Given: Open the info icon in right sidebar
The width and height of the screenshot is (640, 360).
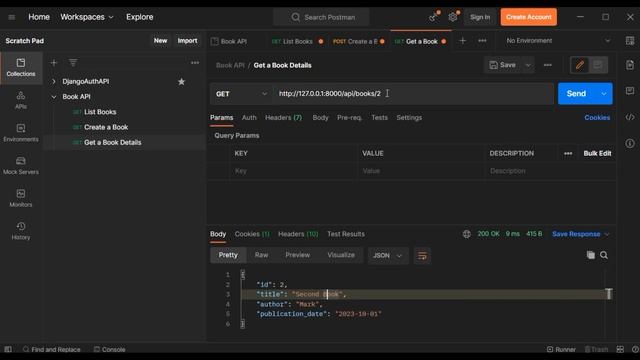Looking at the screenshot, I should (630, 143).
